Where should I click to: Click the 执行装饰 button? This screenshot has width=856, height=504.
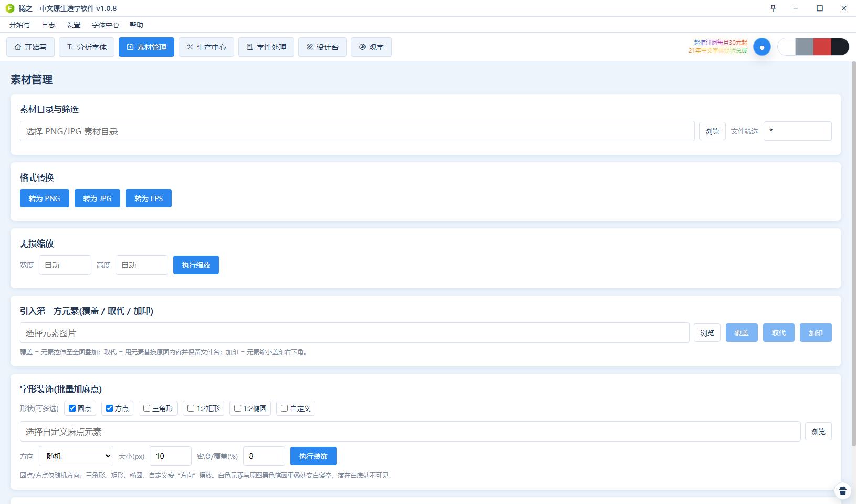314,456
